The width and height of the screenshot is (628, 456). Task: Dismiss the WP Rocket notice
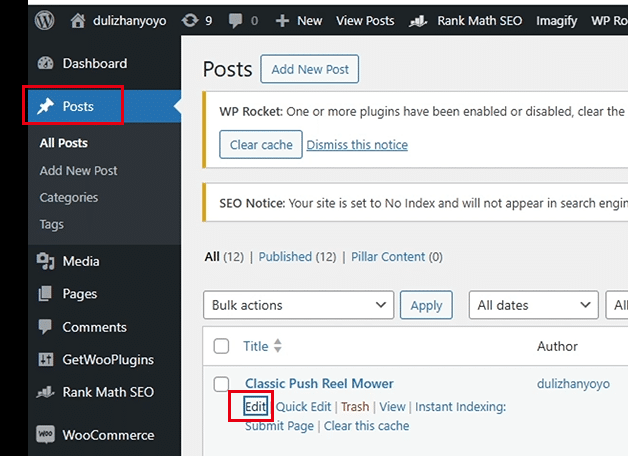tap(357, 145)
